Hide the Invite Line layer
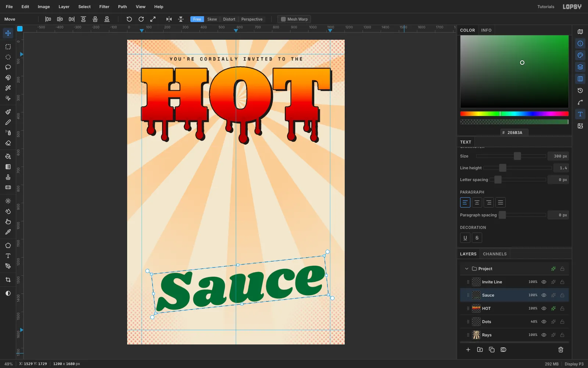588x368 pixels. 544,282
